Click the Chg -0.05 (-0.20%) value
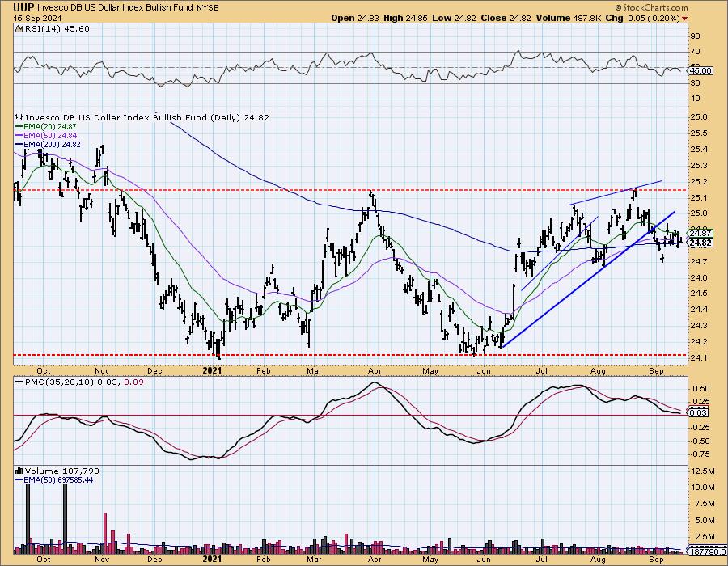Image resolution: width=728 pixels, height=566 pixels. coord(643,18)
